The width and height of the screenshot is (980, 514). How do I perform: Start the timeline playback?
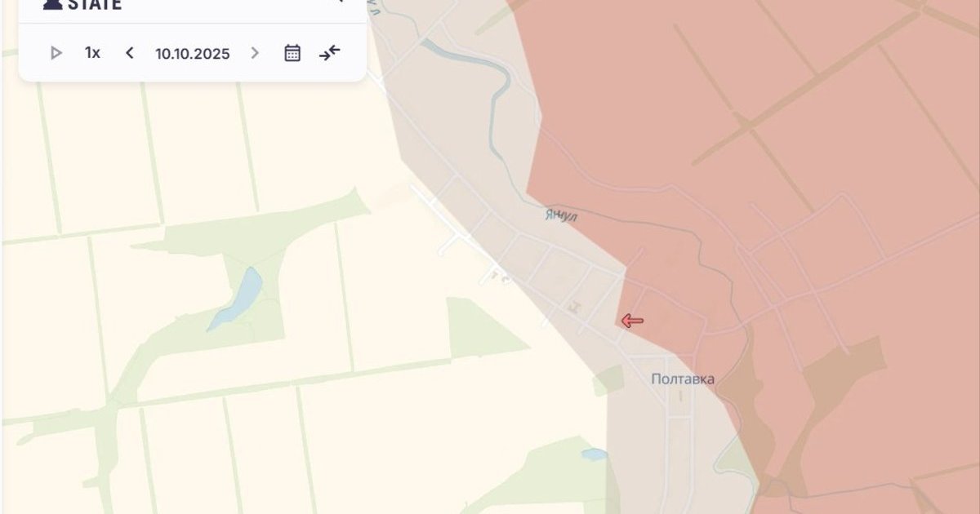click(56, 53)
